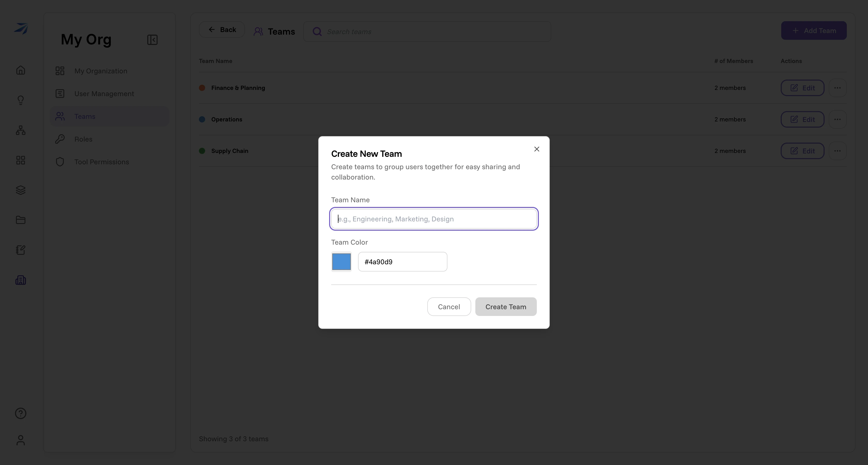Click '2 members' in the Operations row

point(730,119)
